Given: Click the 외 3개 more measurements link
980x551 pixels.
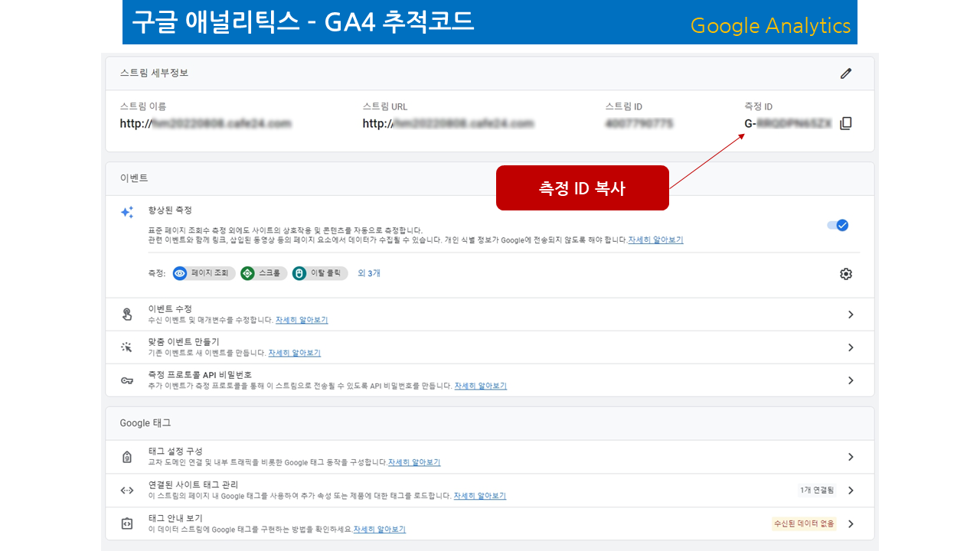Looking at the screenshot, I should (x=369, y=273).
